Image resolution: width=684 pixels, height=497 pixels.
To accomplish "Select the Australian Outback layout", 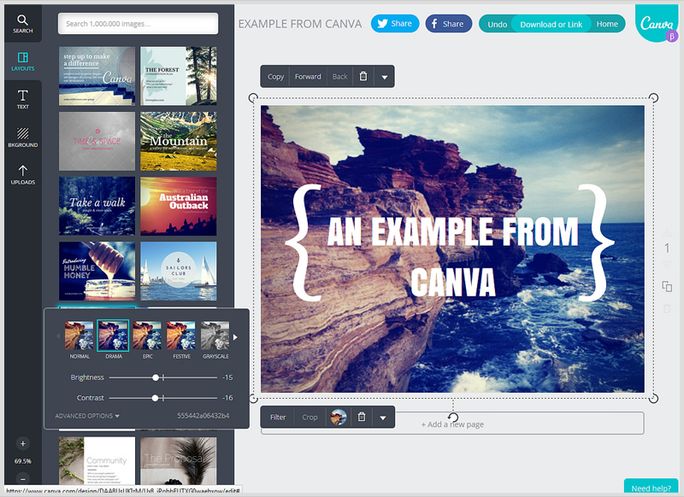I will (x=178, y=206).
